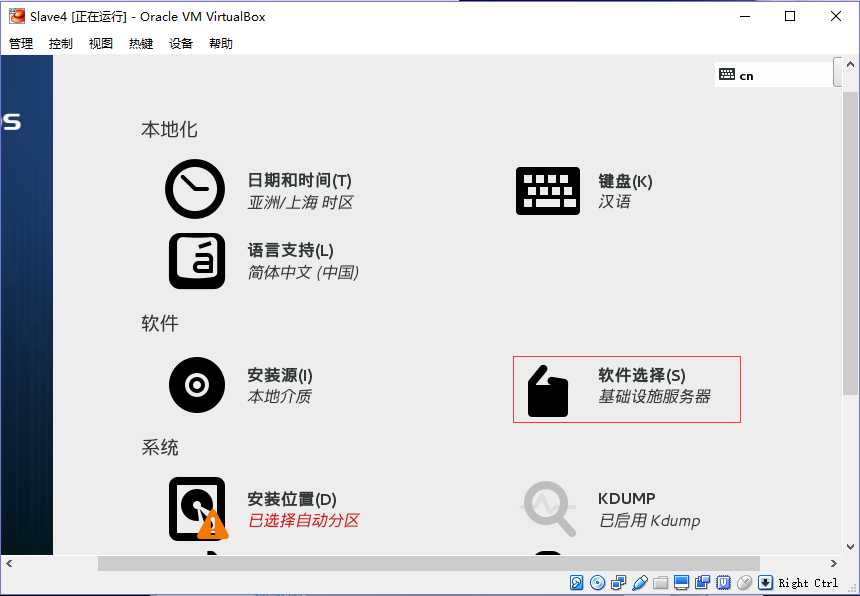Open the 视图 menu
Screen dimensions: 860x596
tap(100, 43)
